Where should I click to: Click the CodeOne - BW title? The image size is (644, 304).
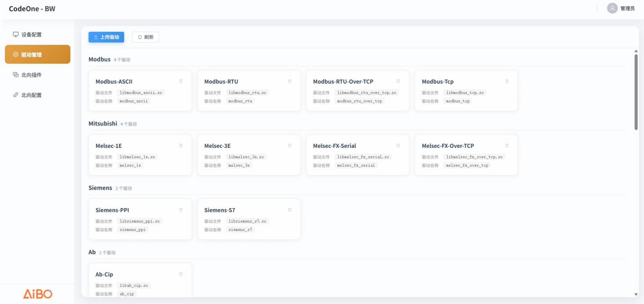coord(32,9)
